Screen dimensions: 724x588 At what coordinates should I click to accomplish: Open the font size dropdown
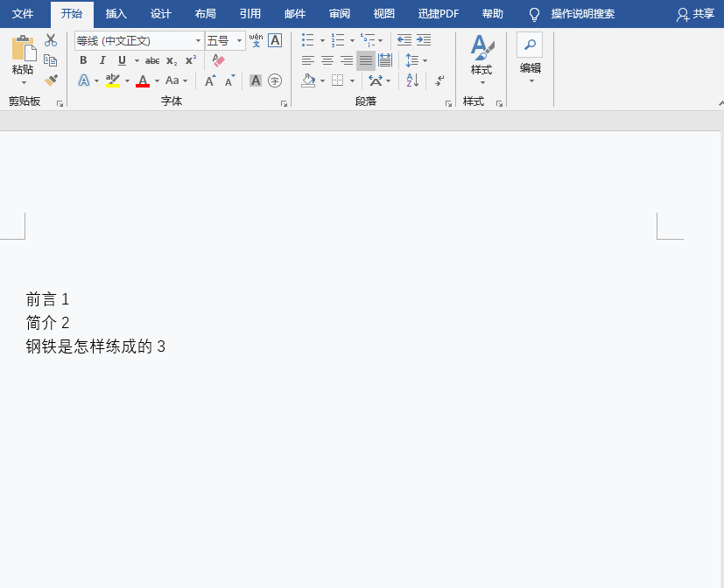[x=237, y=40]
